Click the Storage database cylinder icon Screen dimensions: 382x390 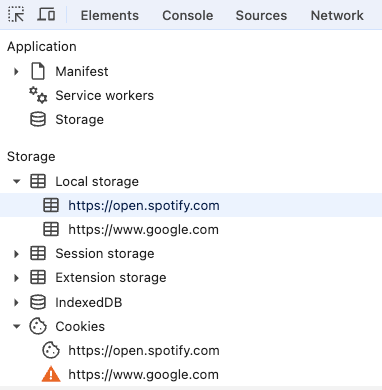point(38,119)
